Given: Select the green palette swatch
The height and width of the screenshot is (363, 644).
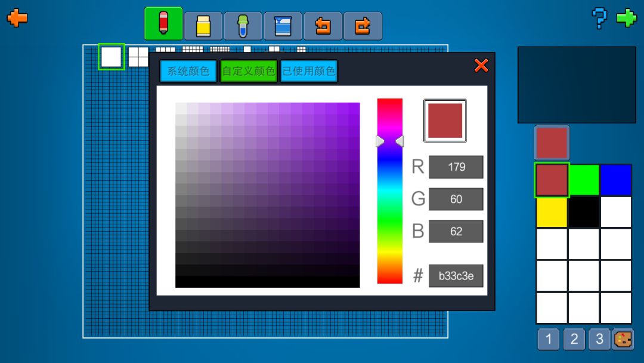Looking at the screenshot, I should pyautogui.click(x=584, y=180).
